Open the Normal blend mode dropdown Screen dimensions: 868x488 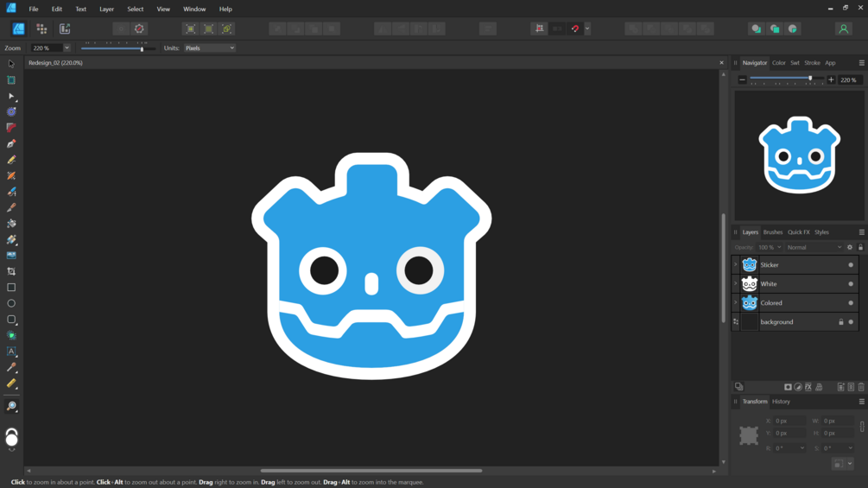pyautogui.click(x=814, y=247)
